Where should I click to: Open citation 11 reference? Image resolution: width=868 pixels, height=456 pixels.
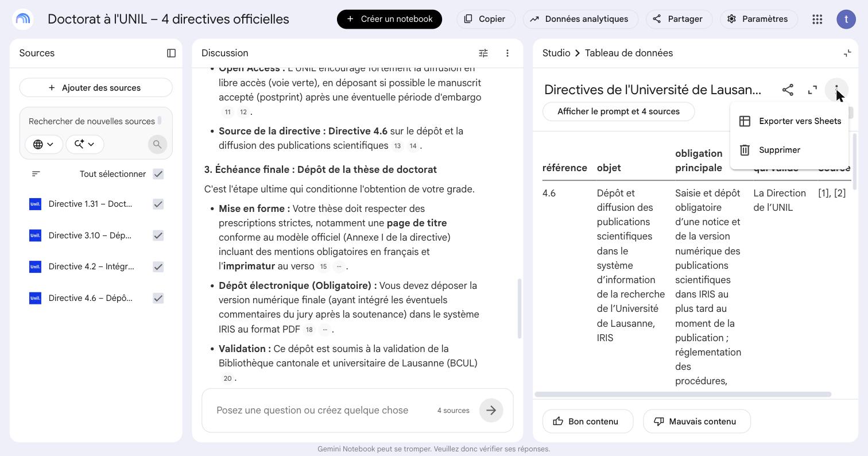click(x=228, y=112)
